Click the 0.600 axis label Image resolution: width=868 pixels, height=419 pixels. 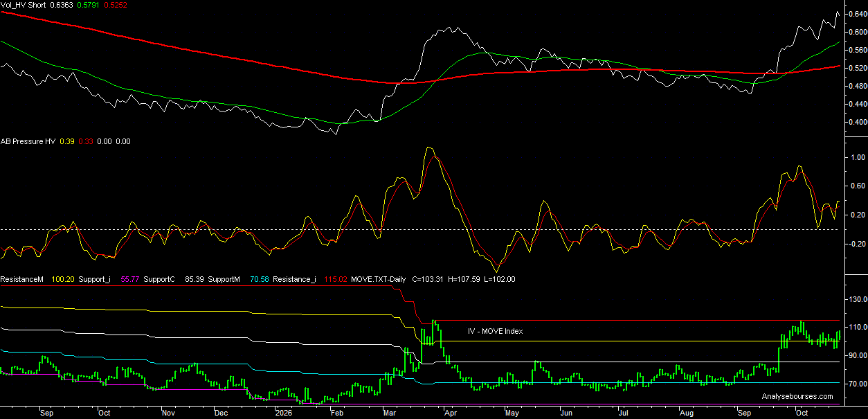(857, 33)
